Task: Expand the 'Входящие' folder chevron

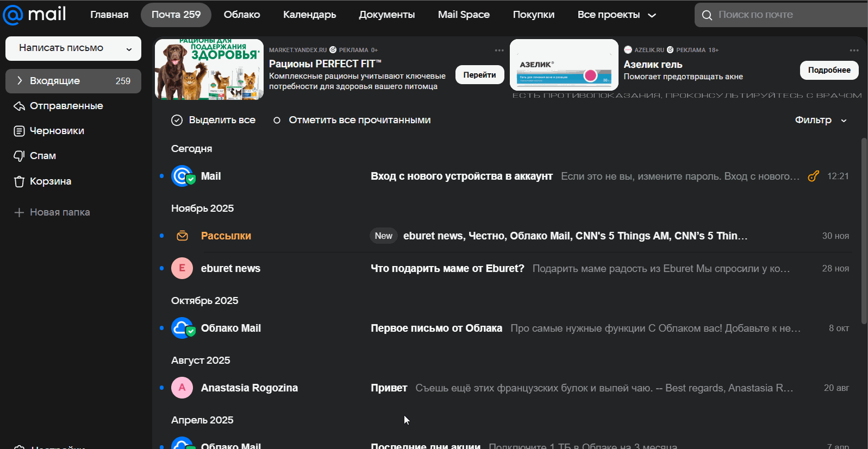Action: (20, 81)
